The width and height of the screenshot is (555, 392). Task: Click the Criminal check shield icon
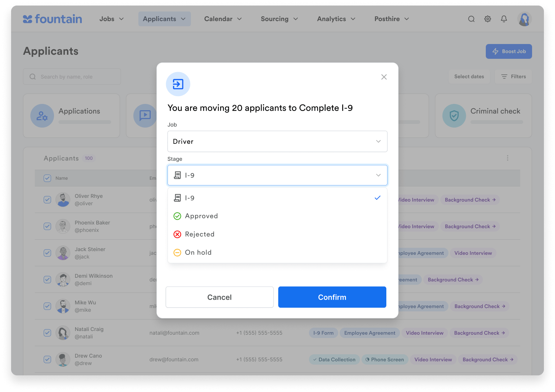click(x=454, y=116)
